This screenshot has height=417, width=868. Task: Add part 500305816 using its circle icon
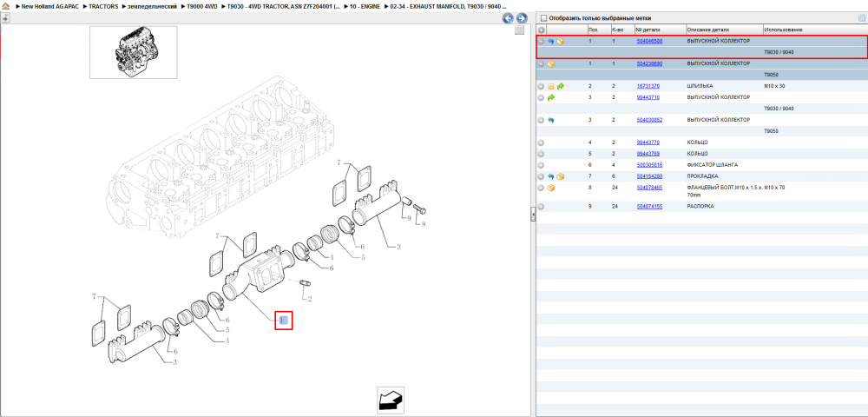tap(542, 165)
